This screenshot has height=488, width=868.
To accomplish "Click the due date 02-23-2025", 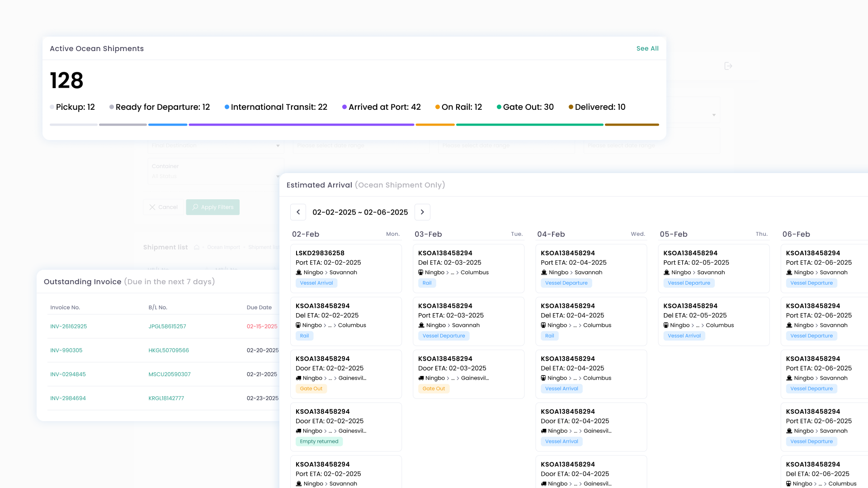I will (x=263, y=398).
